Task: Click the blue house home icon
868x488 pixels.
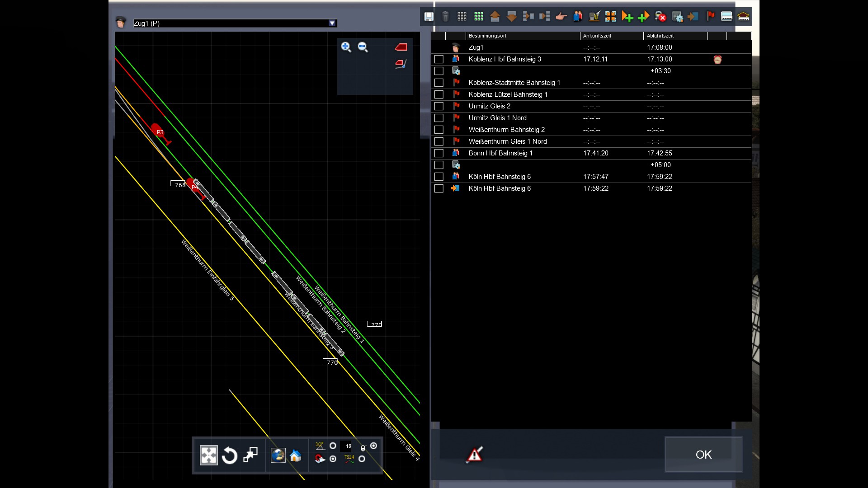Action: [295, 455]
